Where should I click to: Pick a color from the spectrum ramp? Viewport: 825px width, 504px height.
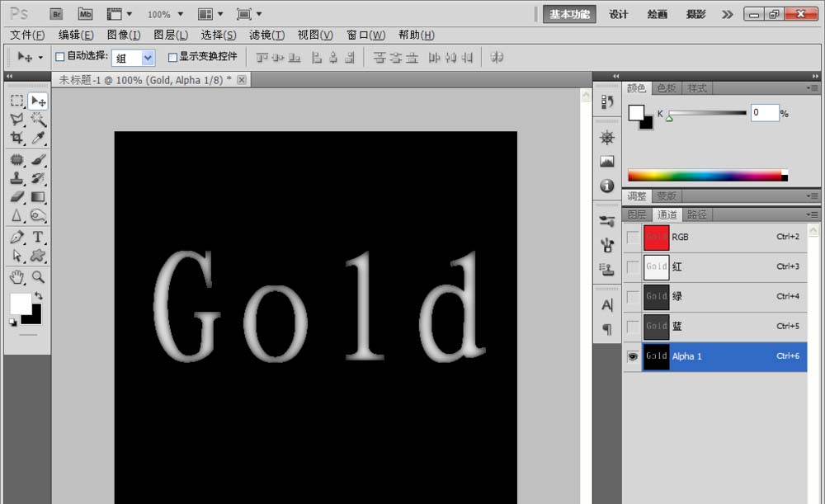tap(708, 176)
